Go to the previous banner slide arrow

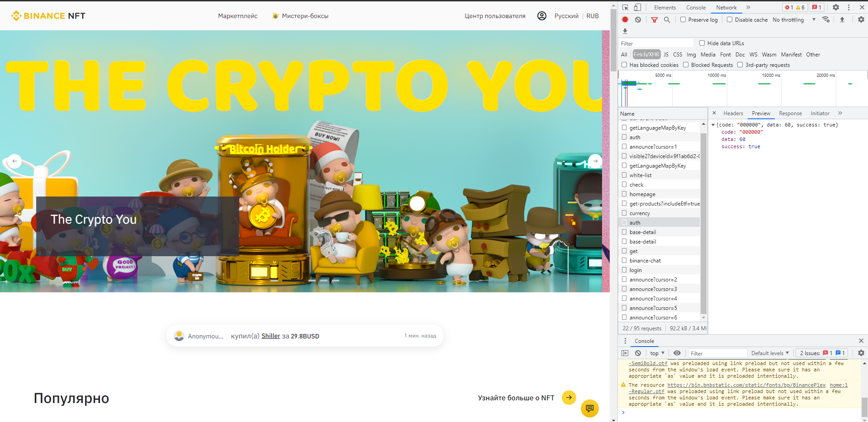(x=14, y=161)
